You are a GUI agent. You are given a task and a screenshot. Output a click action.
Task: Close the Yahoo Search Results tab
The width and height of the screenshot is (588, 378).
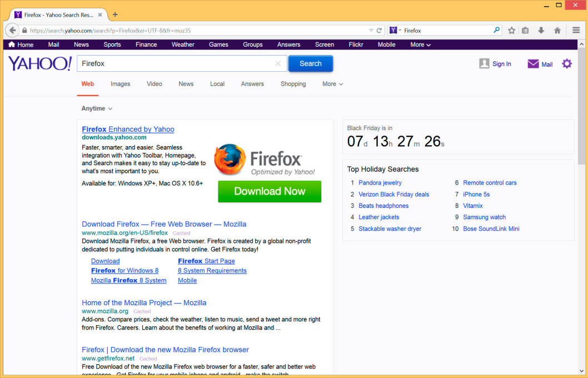coord(100,14)
